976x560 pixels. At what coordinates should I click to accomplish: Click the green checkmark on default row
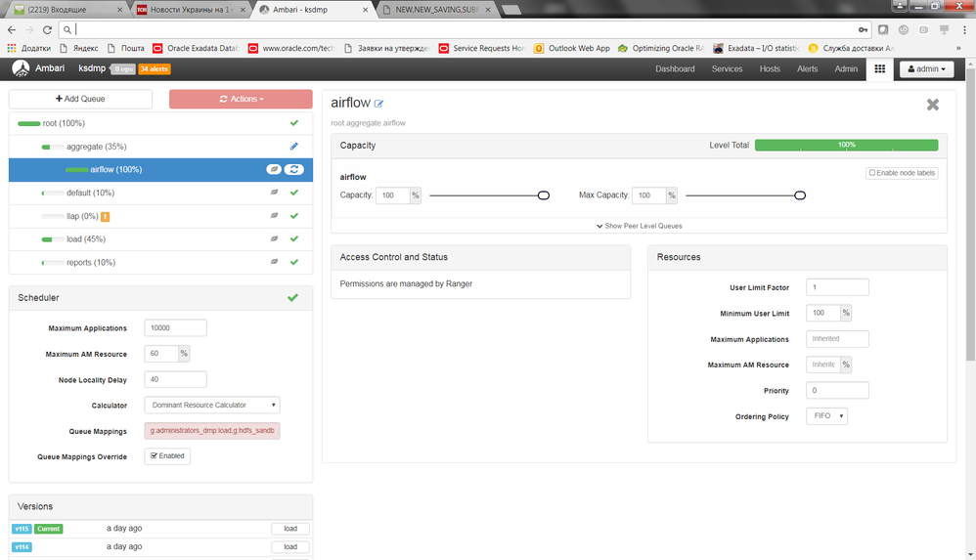[x=293, y=193]
